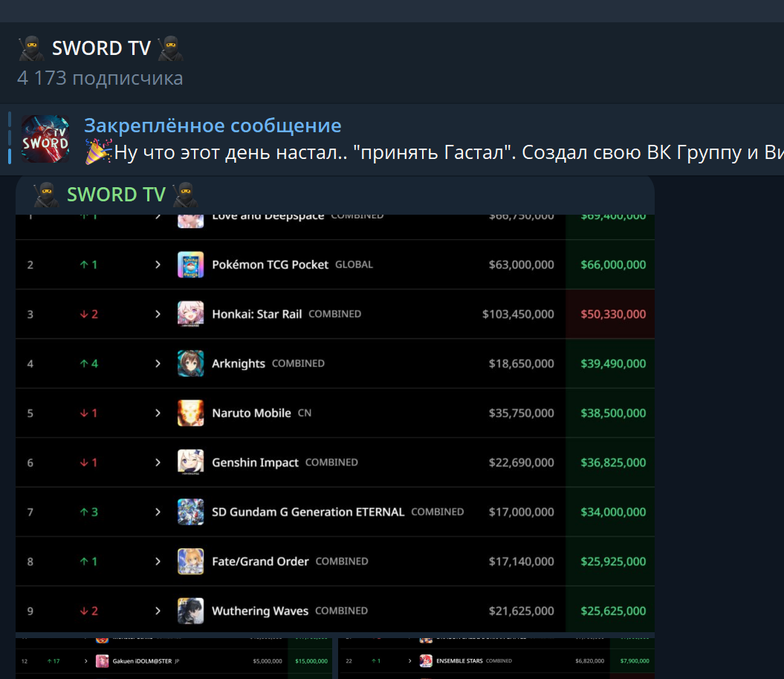784x679 pixels.
Task: Click the $36,825,000 revenue value
Action: tap(613, 463)
